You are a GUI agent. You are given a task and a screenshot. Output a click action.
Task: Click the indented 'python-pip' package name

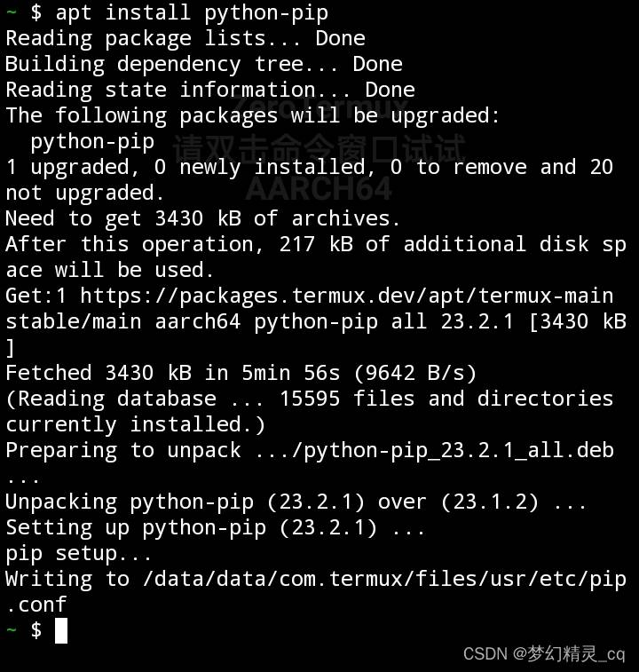click(92, 142)
